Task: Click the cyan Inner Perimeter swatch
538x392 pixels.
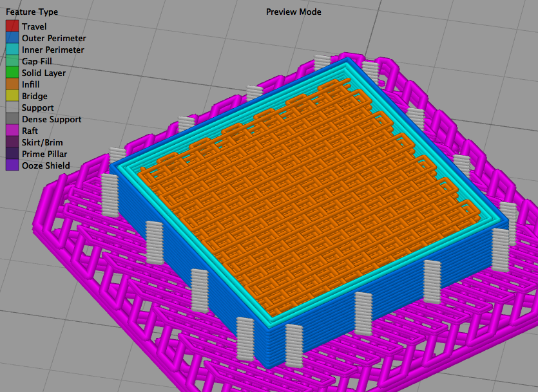Action: click(x=12, y=50)
